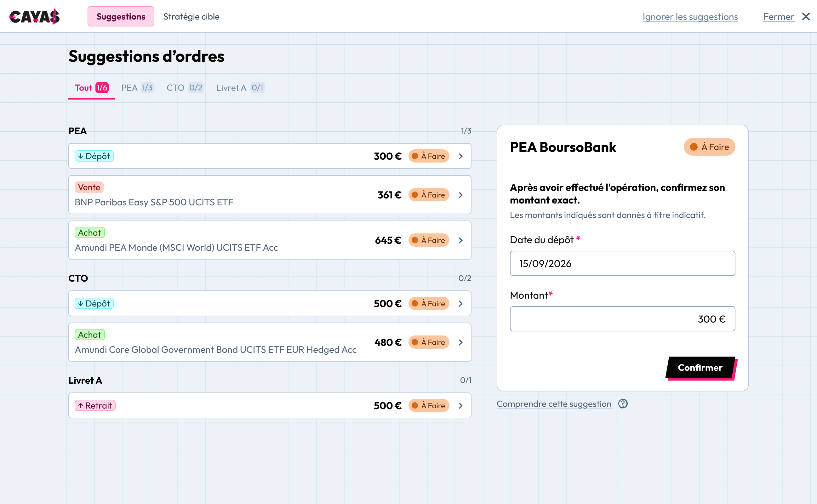Close the panel with the X icon

(x=806, y=16)
